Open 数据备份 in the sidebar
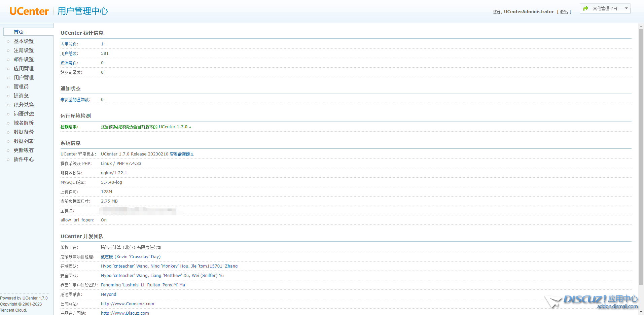The height and width of the screenshot is (315, 644). coord(24,132)
